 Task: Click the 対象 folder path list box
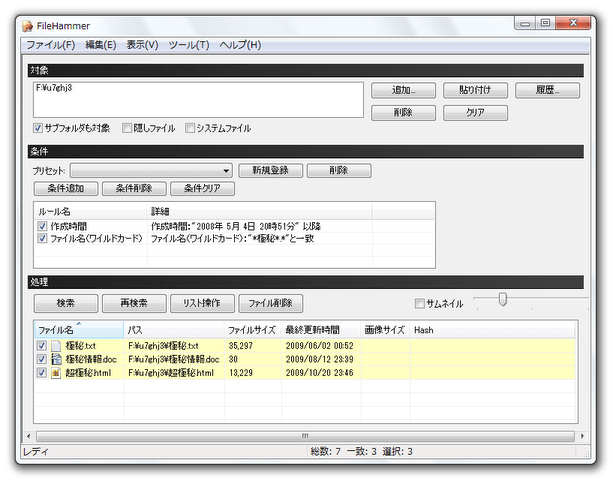tap(198, 100)
